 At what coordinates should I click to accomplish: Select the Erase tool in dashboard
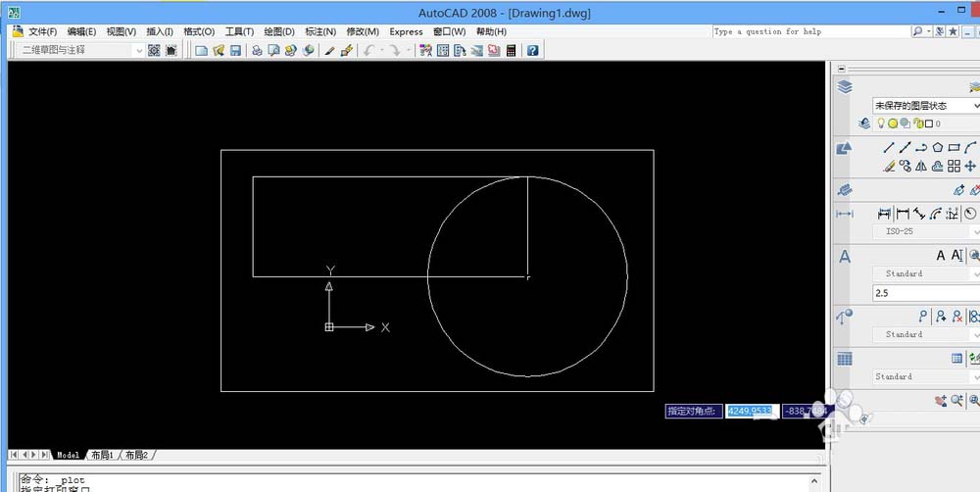(x=889, y=166)
